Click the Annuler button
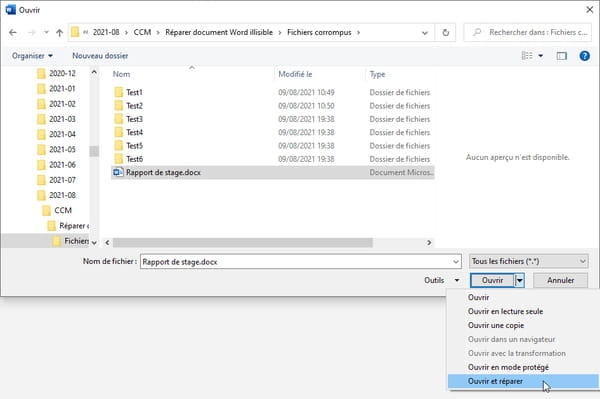Image resolution: width=600 pixels, height=399 pixels. click(560, 280)
